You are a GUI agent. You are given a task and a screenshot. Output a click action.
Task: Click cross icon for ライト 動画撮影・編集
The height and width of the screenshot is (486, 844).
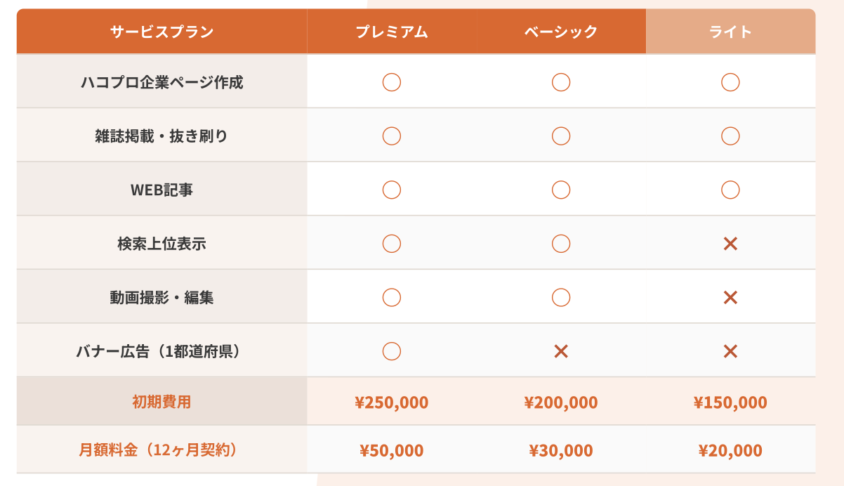[730, 298]
